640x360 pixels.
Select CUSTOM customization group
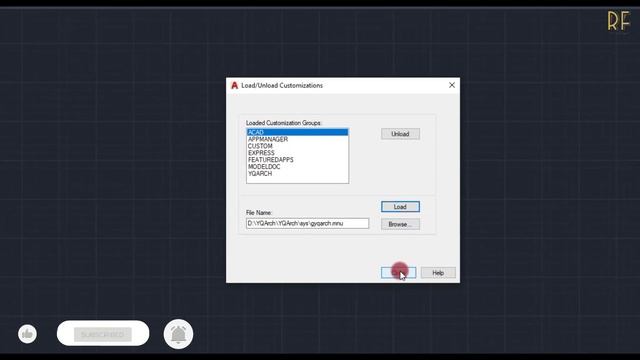297,146
